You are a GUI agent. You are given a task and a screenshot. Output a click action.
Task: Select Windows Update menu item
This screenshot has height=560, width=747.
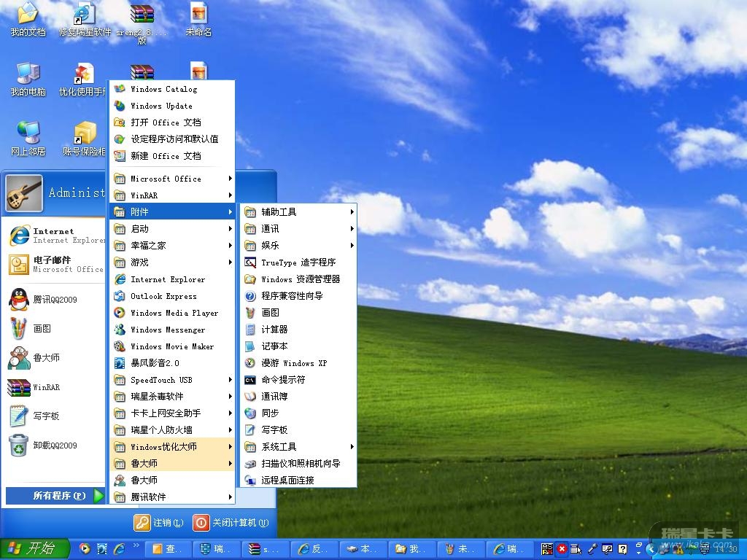pyautogui.click(x=161, y=106)
